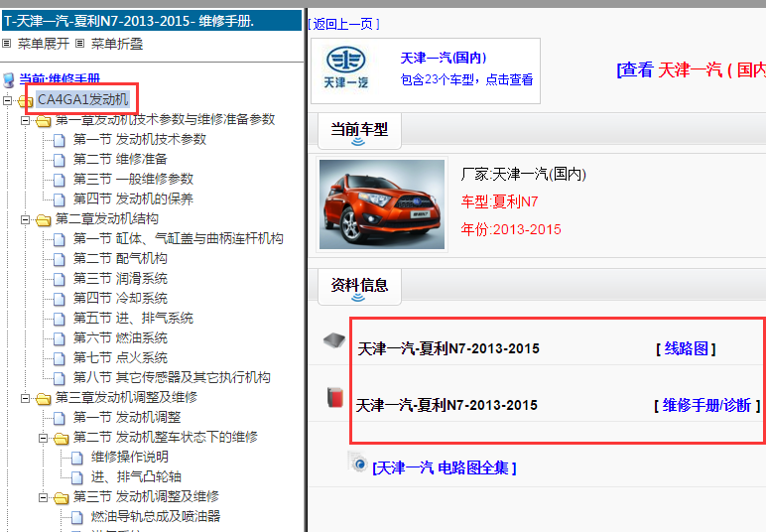Click folder icon of 第二章发动机结构
Screen dimensions: 766x532
43,219
